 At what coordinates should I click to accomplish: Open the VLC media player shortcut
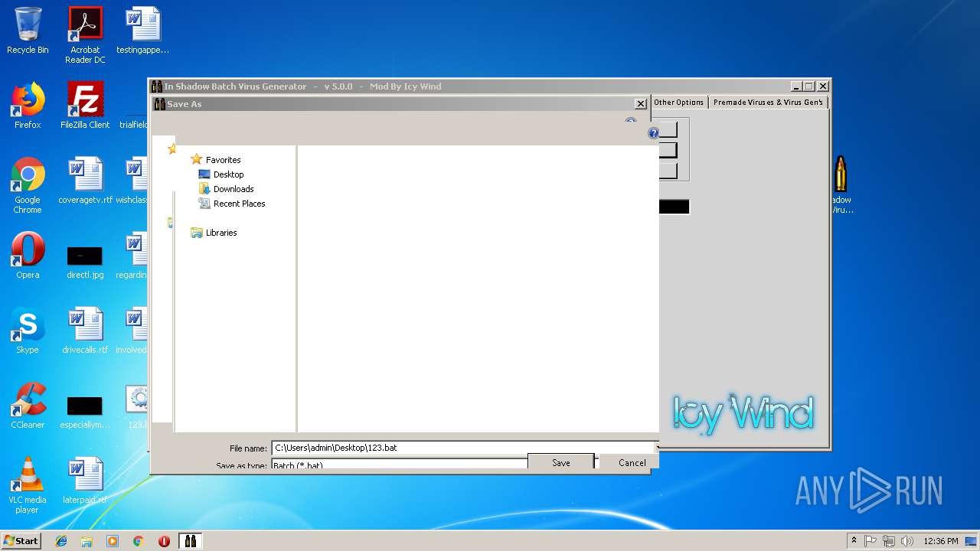click(x=28, y=485)
